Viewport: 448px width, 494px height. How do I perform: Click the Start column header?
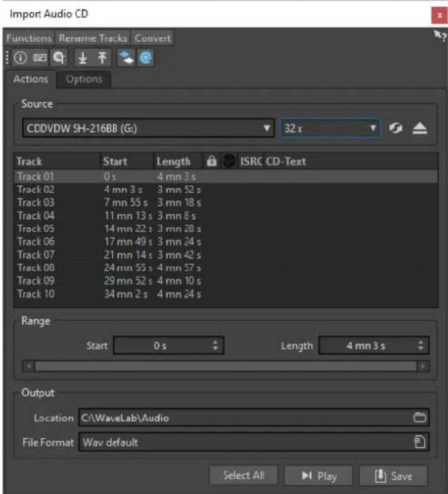[127, 161]
